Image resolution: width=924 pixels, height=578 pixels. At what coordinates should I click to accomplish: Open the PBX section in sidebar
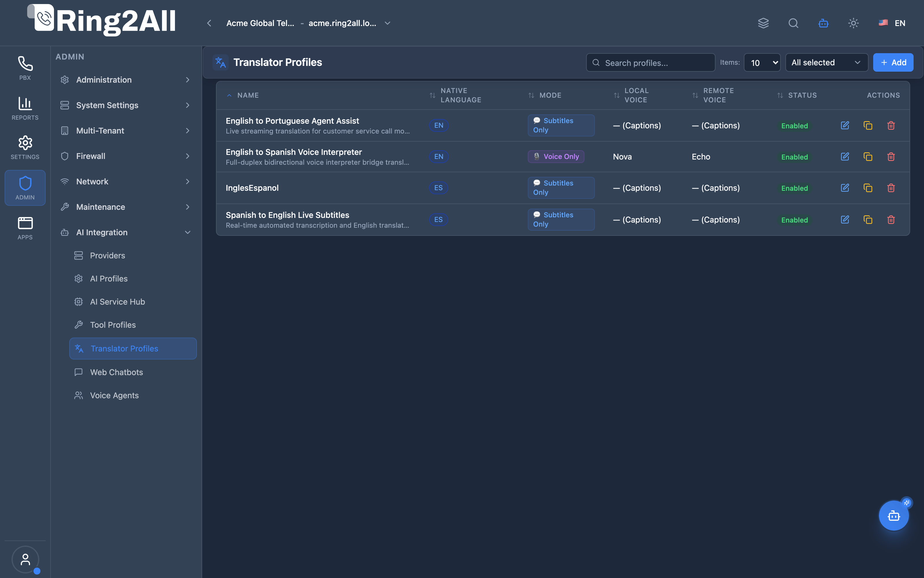click(25, 68)
